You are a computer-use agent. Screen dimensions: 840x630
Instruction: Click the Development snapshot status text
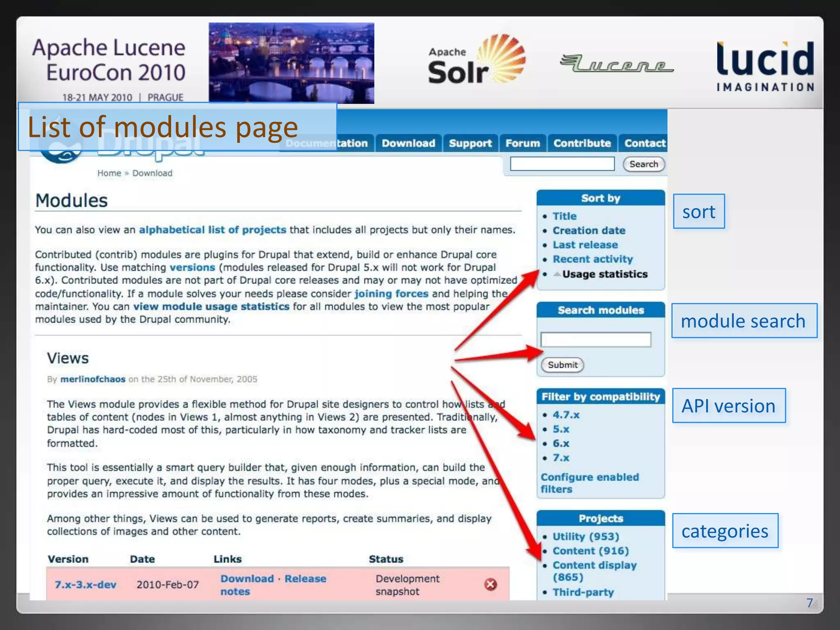pos(407,585)
